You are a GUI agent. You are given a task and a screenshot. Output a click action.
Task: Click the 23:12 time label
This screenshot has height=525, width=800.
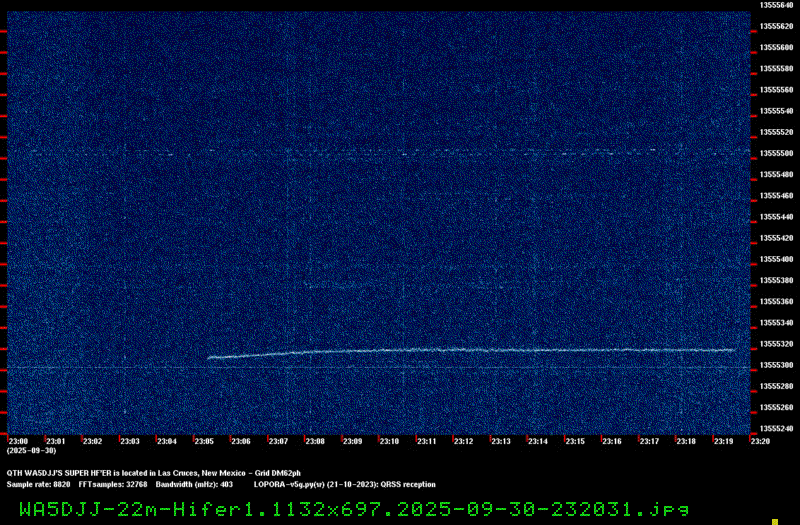(x=463, y=441)
